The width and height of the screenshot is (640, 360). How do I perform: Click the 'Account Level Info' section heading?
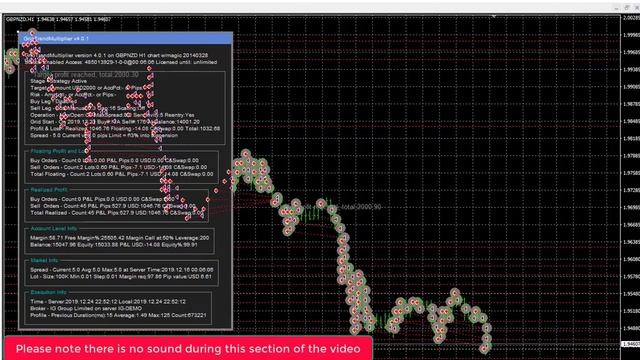53,229
